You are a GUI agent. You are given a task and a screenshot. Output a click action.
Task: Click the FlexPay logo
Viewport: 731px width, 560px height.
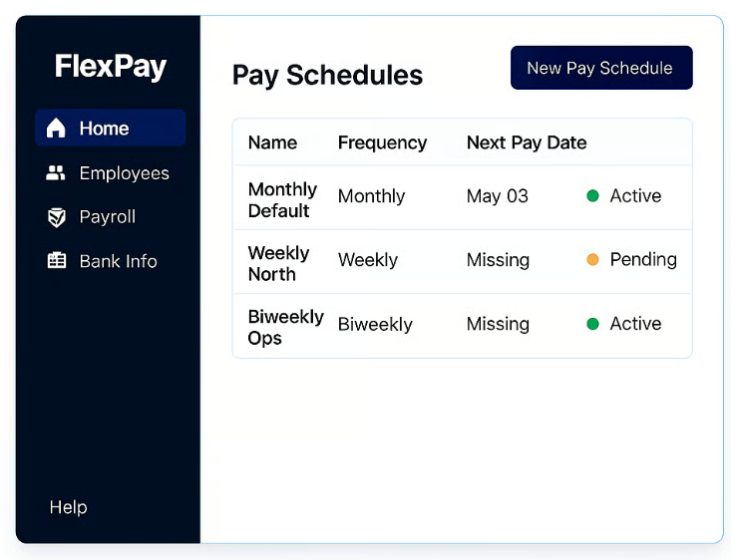(110, 67)
